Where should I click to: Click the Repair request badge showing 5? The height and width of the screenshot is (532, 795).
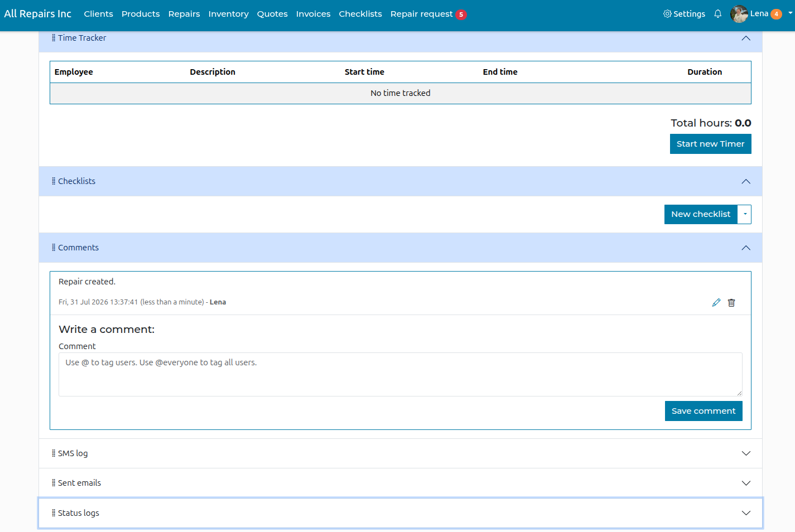click(461, 14)
